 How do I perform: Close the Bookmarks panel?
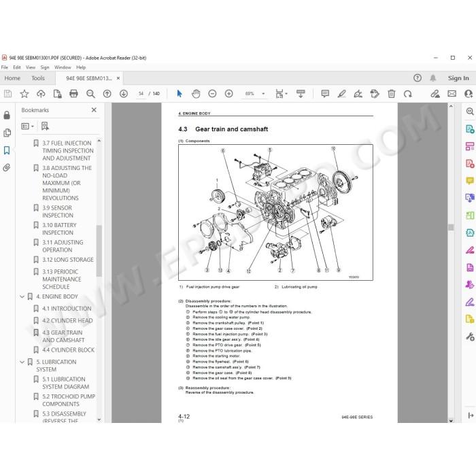94,110
